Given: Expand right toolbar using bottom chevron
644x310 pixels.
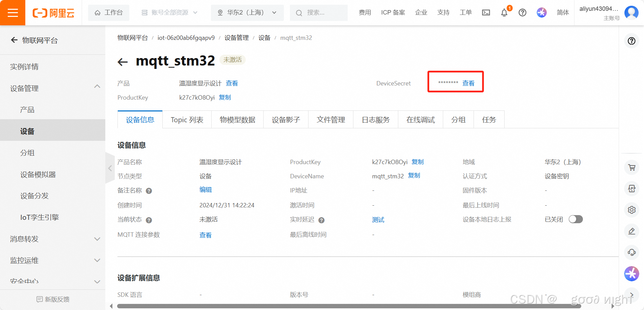Looking at the screenshot, I should tap(632, 295).
